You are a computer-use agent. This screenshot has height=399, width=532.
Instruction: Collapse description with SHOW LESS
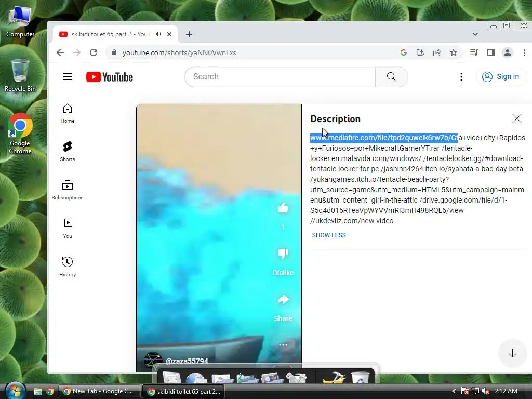[329, 235]
